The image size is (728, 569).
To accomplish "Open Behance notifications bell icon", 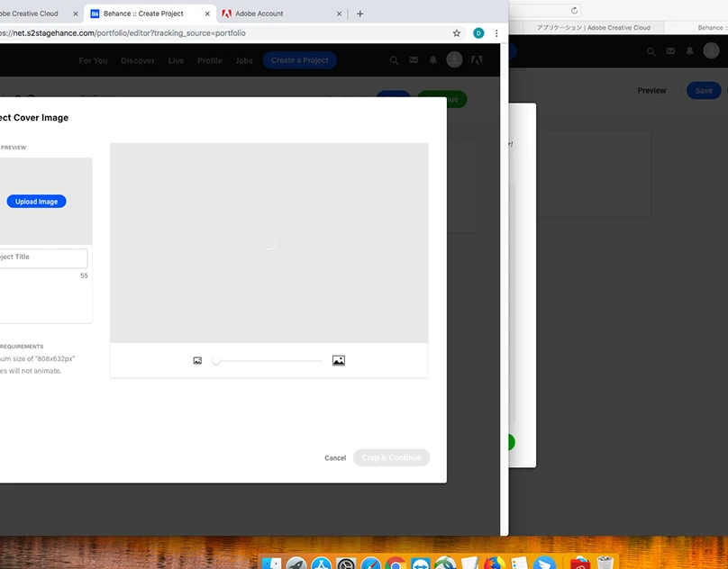I will [x=433, y=60].
